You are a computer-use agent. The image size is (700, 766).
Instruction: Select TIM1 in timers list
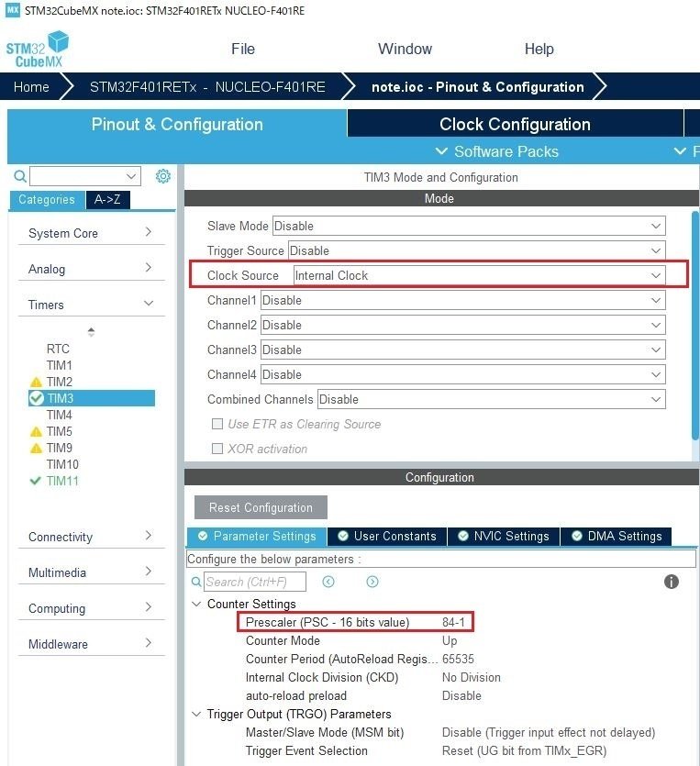59,365
